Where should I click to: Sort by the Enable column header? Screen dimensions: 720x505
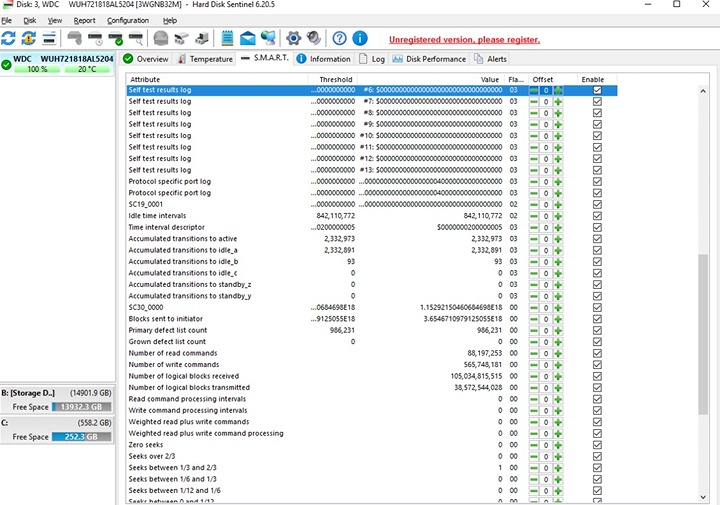(x=597, y=79)
